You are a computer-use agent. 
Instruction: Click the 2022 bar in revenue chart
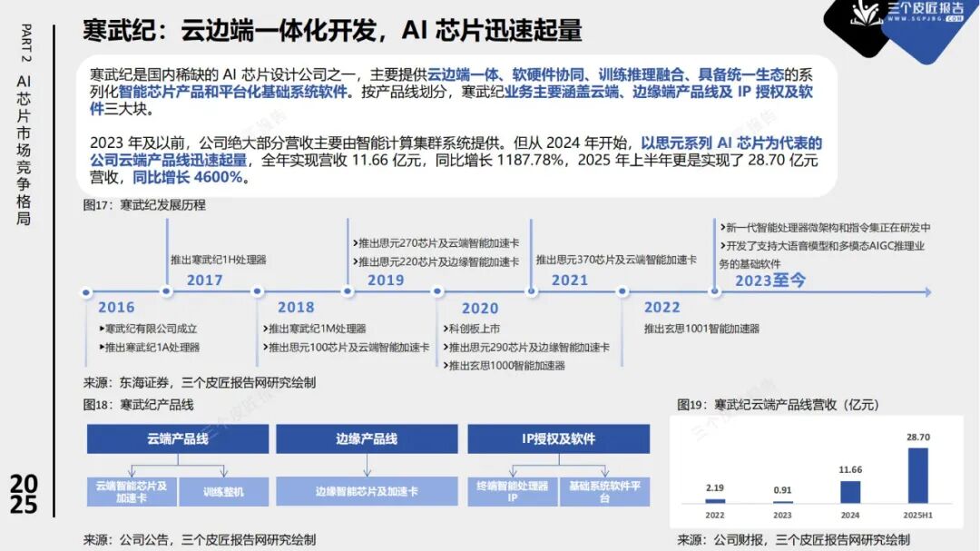(715, 500)
